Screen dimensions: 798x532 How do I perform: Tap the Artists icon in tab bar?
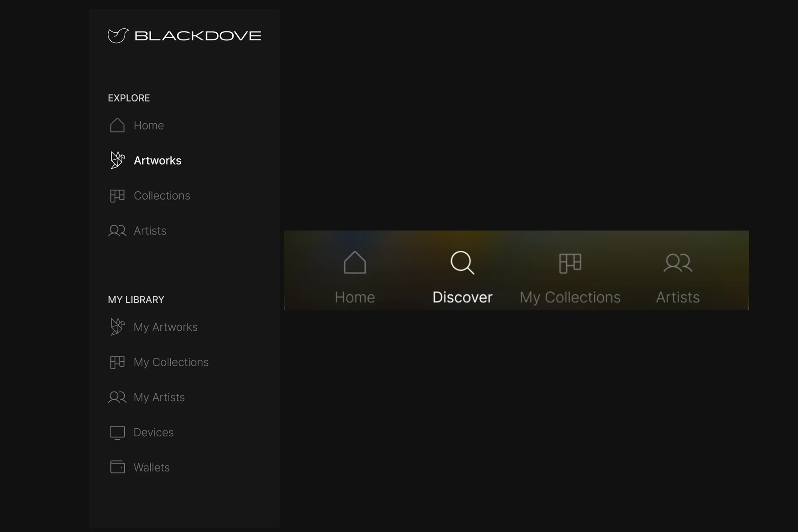[x=678, y=262]
